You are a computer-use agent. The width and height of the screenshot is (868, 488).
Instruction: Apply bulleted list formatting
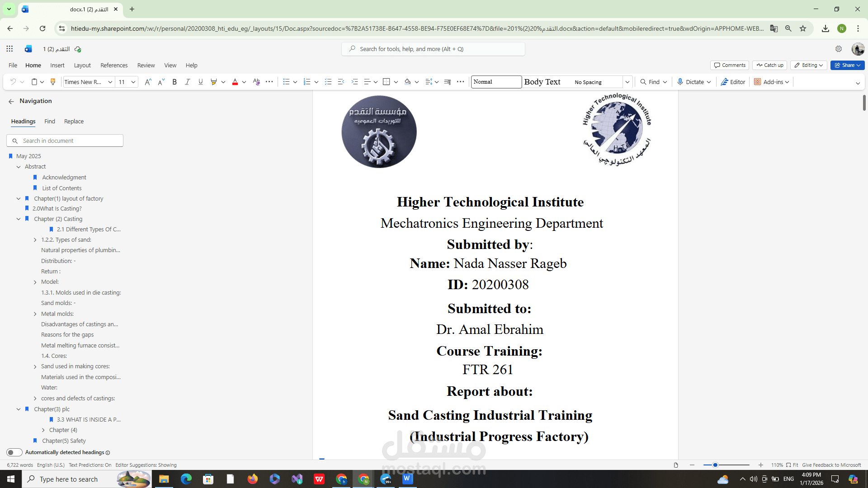click(x=286, y=82)
